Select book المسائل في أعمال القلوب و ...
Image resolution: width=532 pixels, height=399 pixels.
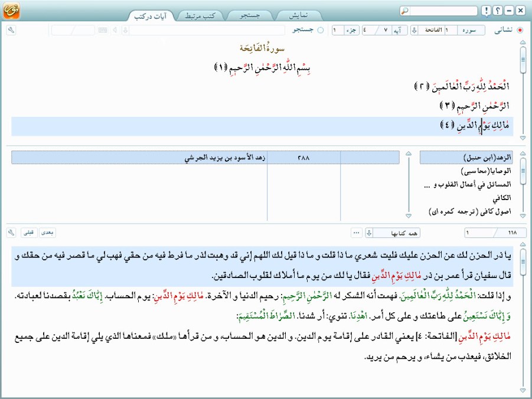[466, 185]
